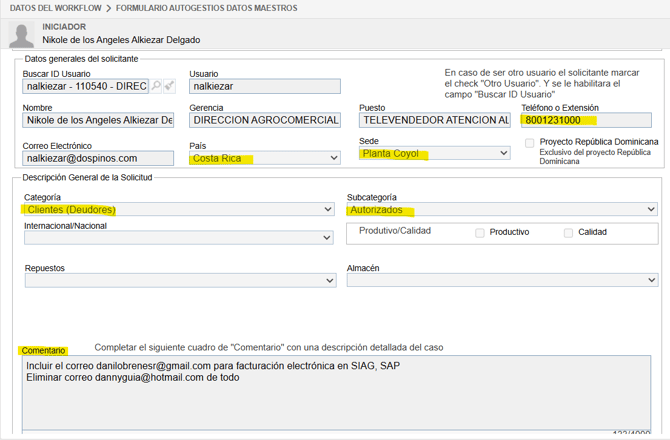This screenshot has height=440, width=670.
Task: Expand the Subcategoría dropdown showing Autorizados
Action: pos(502,210)
